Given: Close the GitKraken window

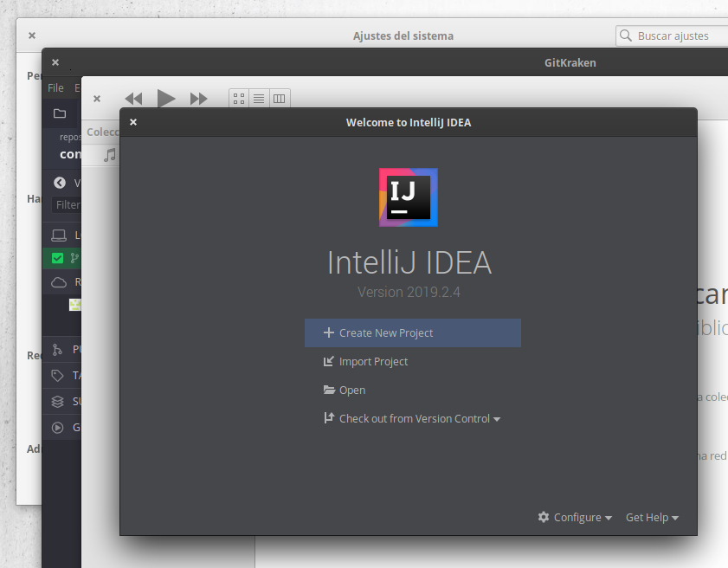Looking at the screenshot, I should tap(55, 62).
